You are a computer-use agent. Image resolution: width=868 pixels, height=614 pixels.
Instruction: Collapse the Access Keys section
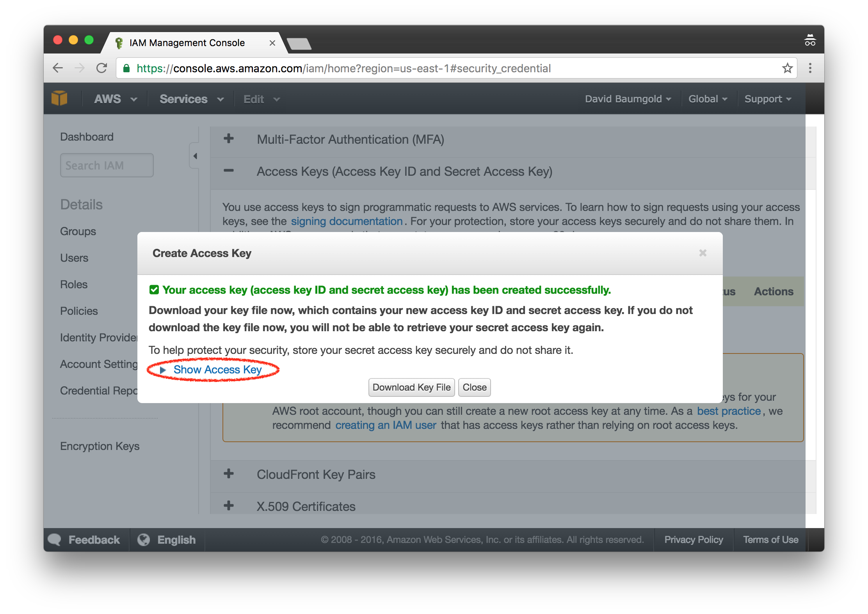[x=229, y=170]
